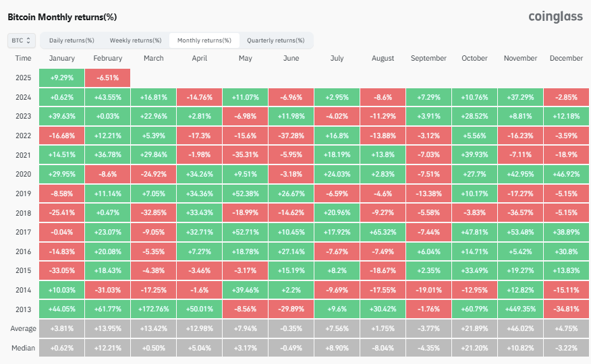Click the 2021 row year label
591x364 pixels.
(x=23, y=155)
